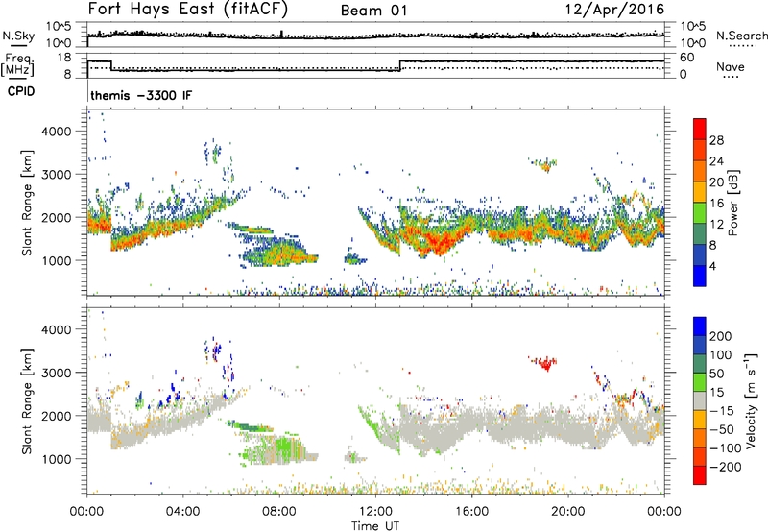Click the '4000' tick in the power panel
Screen dimensions: 768x532
pyautogui.click(x=56, y=132)
